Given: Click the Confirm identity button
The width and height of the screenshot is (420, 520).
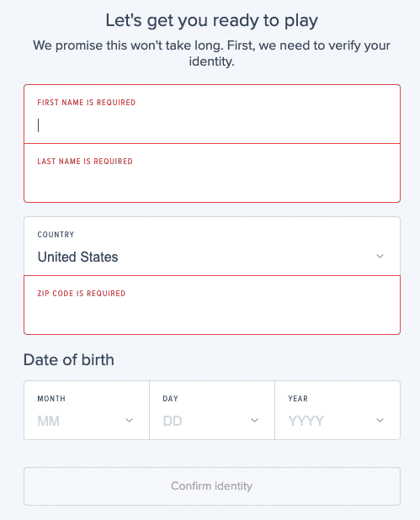Looking at the screenshot, I should click(212, 486).
